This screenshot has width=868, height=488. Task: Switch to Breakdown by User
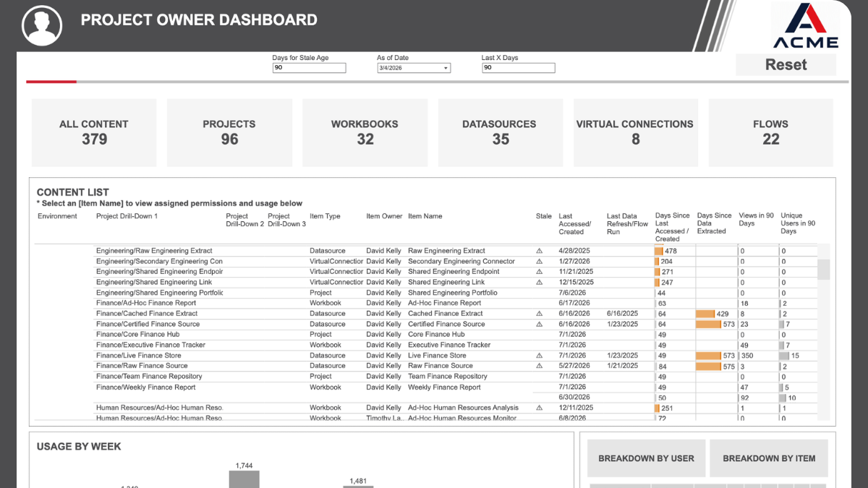click(x=646, y=458)
